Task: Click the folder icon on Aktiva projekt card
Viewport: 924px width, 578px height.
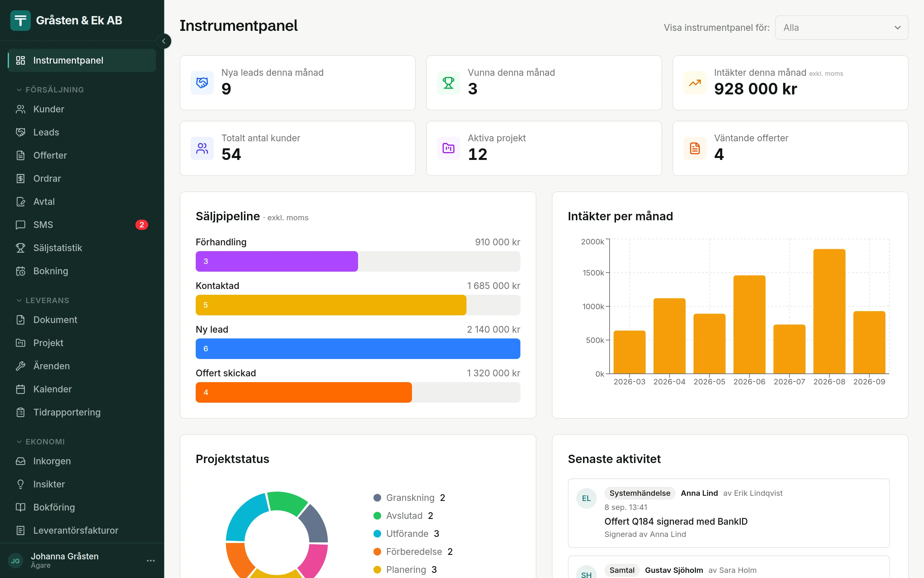Action: coord(448,148)
